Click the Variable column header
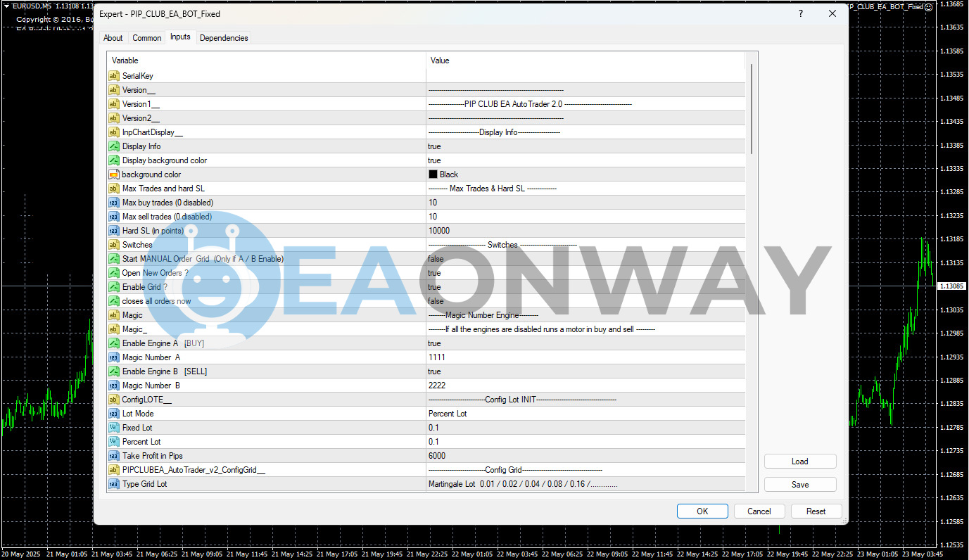Viewport: 969px width, 560px height. (266, 61)
